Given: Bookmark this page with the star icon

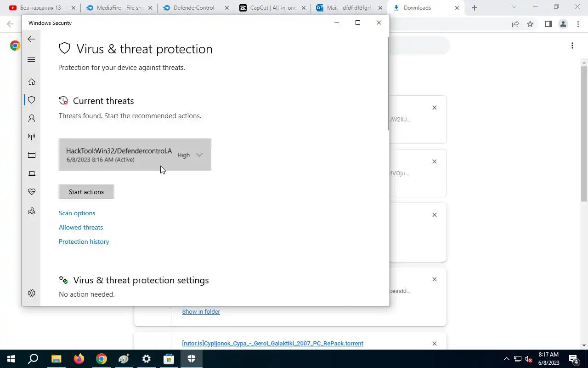Looking at the screenshot, I should 530,24.
